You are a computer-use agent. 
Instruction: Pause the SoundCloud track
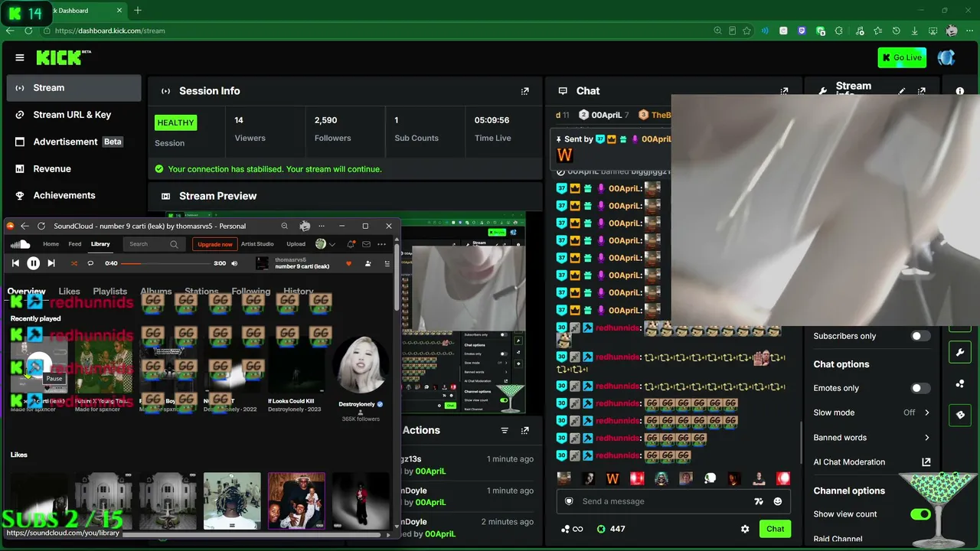point(33,263)
